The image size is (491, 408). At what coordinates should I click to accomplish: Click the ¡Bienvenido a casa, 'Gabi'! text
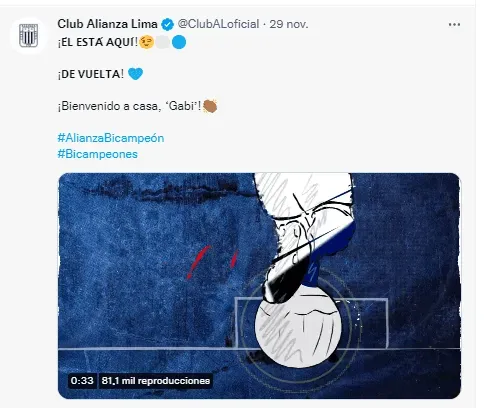(130, 106)
